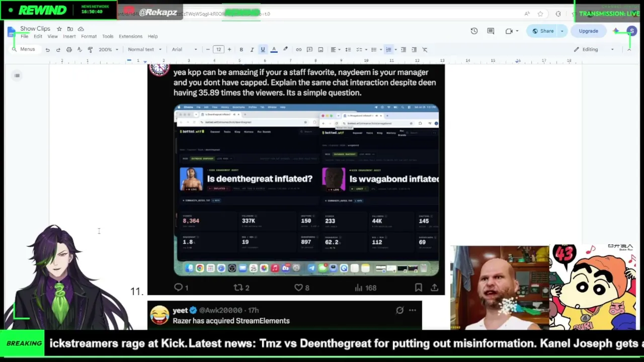Click the Upgrade button

click(588, 31)
